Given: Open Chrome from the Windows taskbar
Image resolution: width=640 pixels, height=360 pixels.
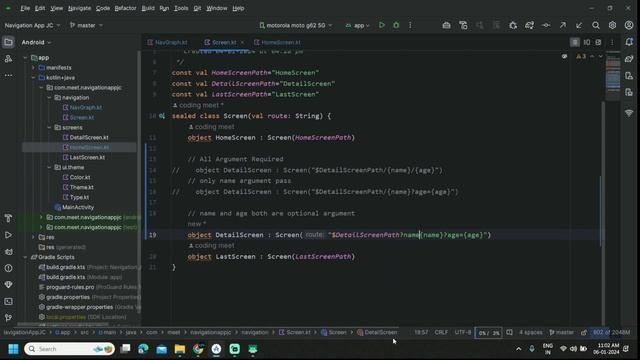Looking at the screenshot, I should [x=198, y=349].
